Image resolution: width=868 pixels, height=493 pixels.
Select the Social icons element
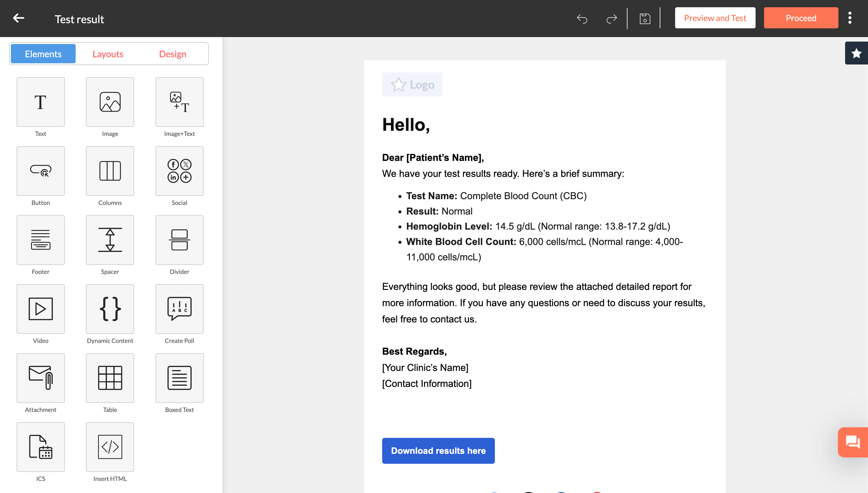pos(179,171)
